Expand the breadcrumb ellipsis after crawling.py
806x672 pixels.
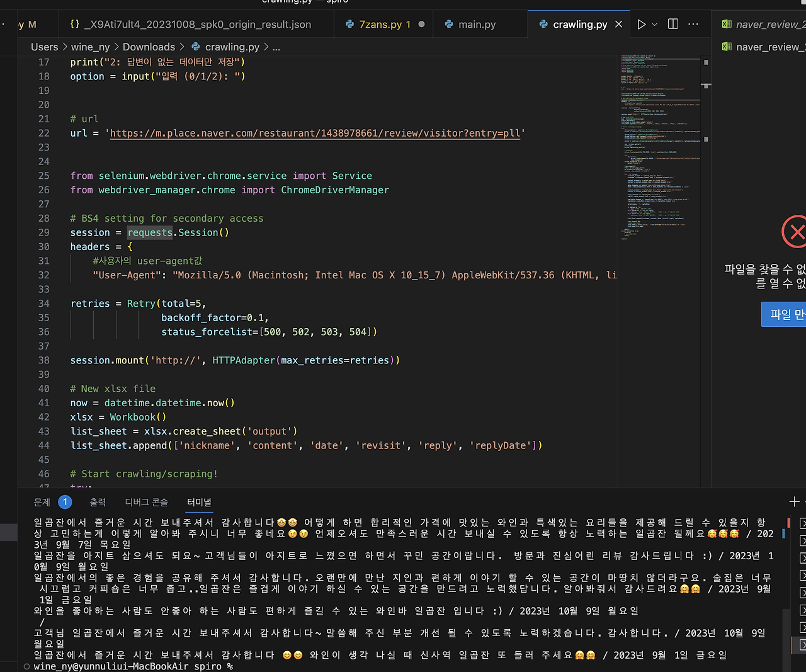[x=276, y=47]
